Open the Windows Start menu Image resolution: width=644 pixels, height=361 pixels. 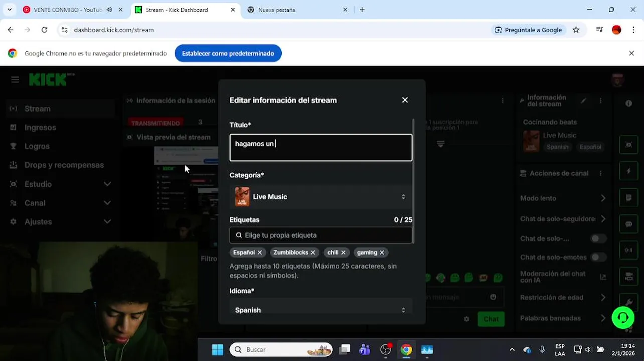[x=218, y=350]
